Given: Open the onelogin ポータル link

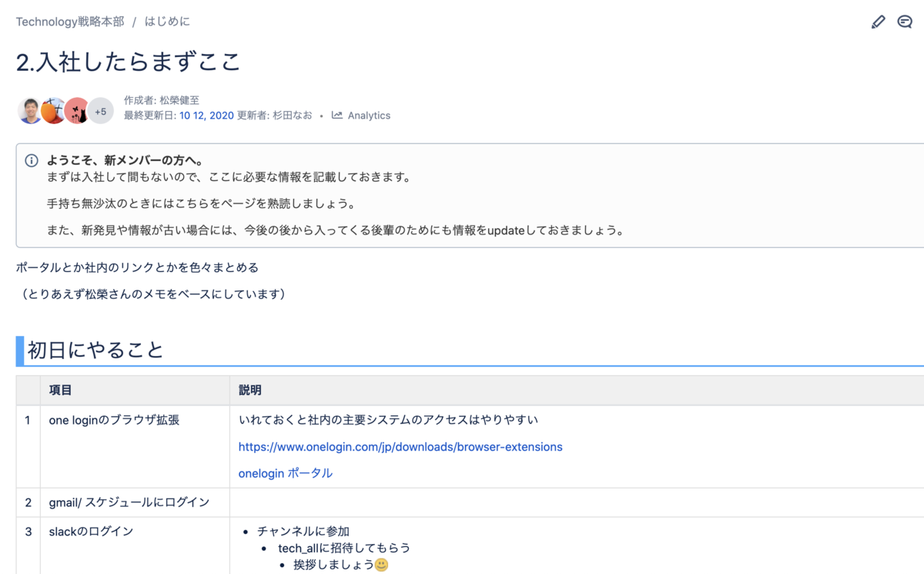Looking at the screenshot, I should point(285,473).
